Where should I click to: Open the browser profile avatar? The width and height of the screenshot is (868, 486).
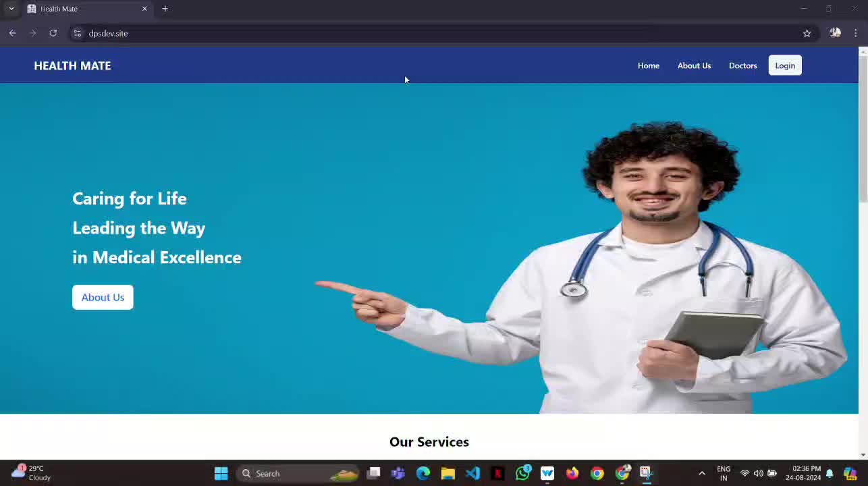tap(835, 33)
